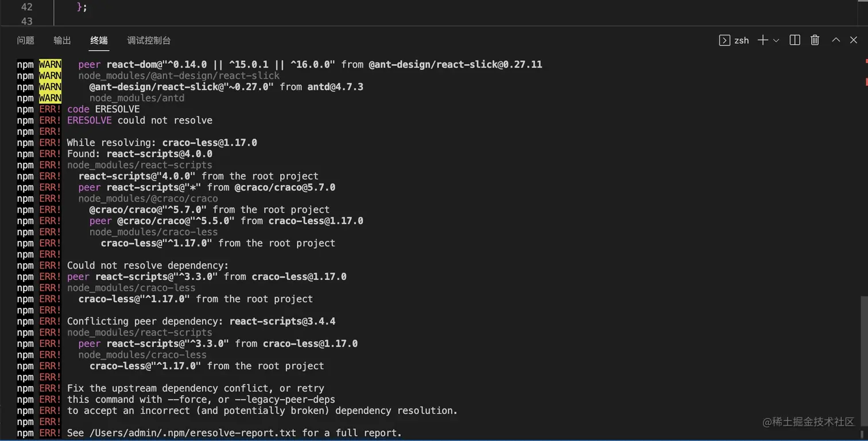
Task: Split the terminal using the split icon
Action: point(795,40)
